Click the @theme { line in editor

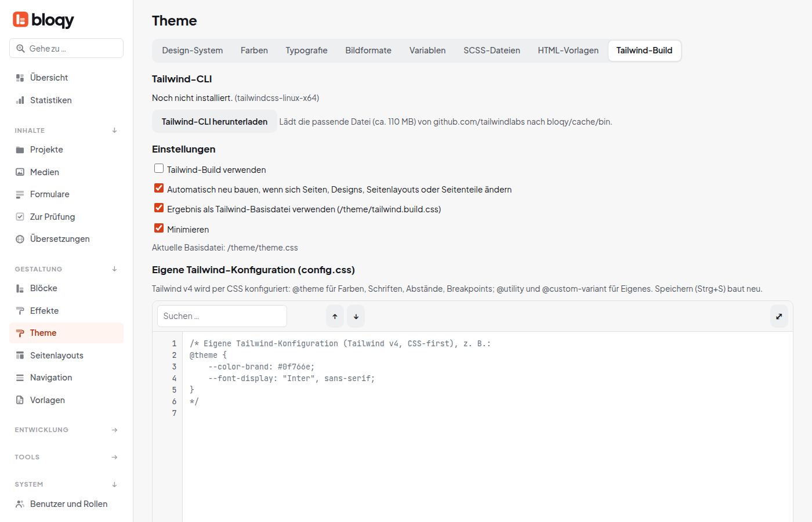[208, 355]
